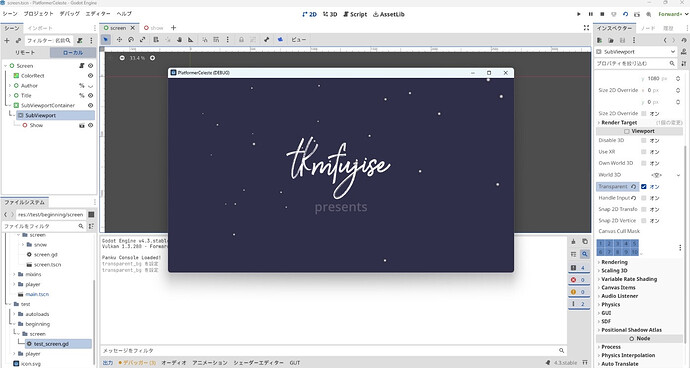Open the Forward+ renderer dropdown
The height and width of the screenshot is (368, 690).
point(673,14)
